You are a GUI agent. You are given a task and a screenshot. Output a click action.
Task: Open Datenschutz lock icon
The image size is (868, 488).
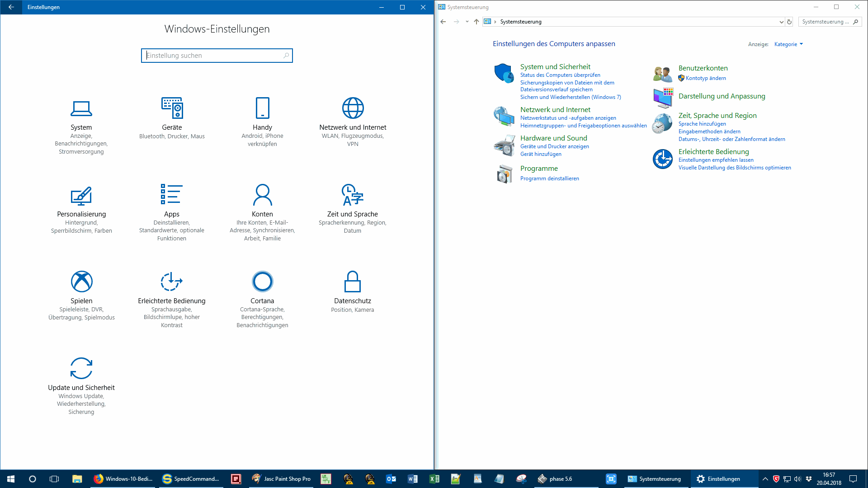[x=353, y=282]
